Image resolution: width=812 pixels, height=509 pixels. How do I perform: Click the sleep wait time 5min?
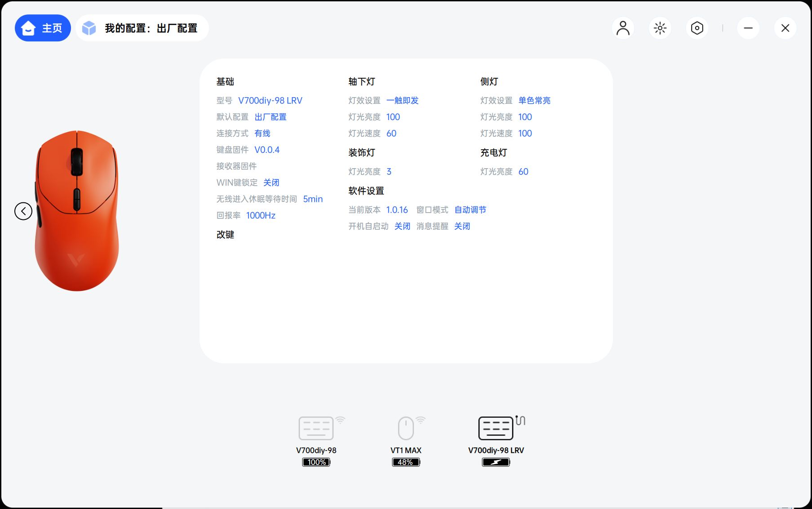pos(313,199)
